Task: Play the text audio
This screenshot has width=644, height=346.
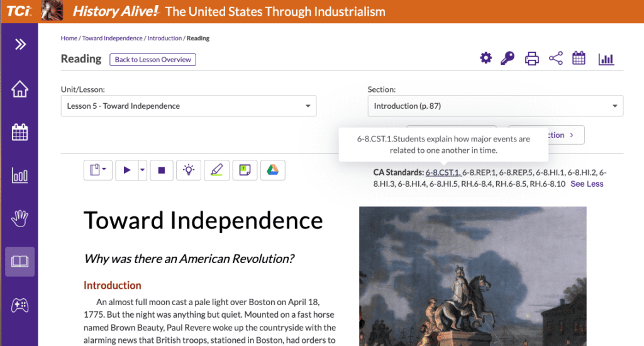Action: tap(127, 170)
